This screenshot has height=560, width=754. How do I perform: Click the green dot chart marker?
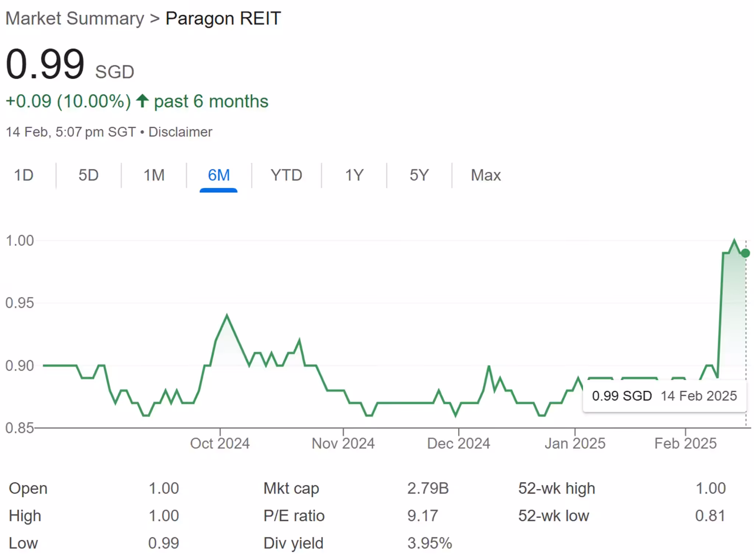click(x=746, y=253)
